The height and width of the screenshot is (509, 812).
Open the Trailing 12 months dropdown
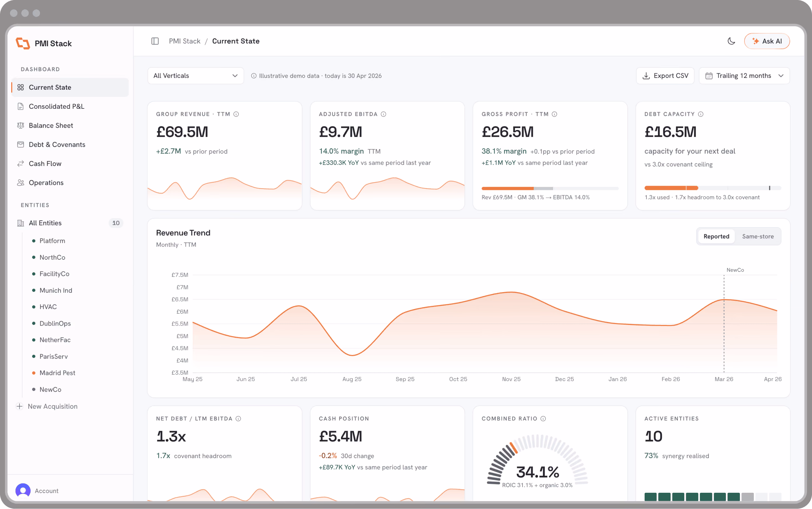(745, 76)
